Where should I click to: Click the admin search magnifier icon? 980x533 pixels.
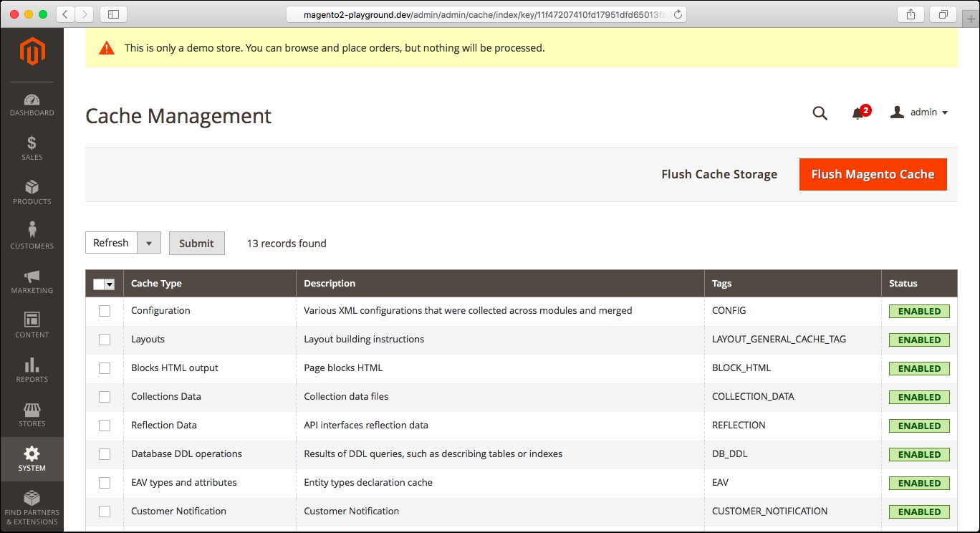pos(820,113)
